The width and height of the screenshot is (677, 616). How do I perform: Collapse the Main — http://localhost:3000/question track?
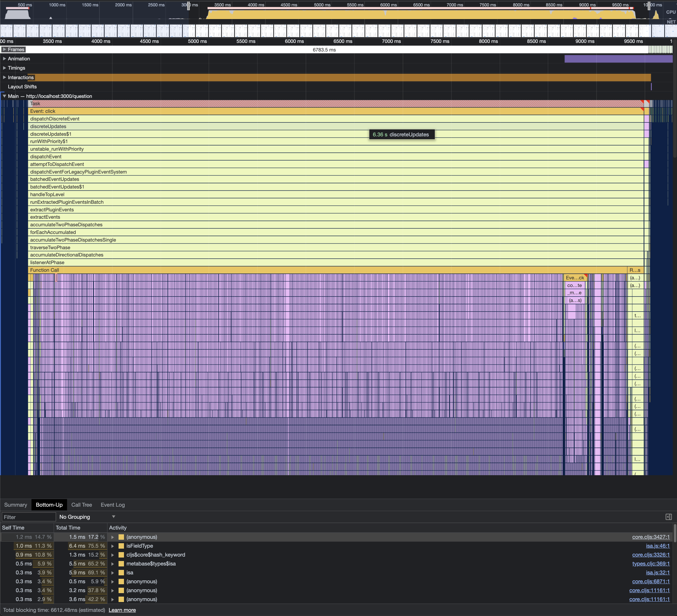[x=5, y=96]
